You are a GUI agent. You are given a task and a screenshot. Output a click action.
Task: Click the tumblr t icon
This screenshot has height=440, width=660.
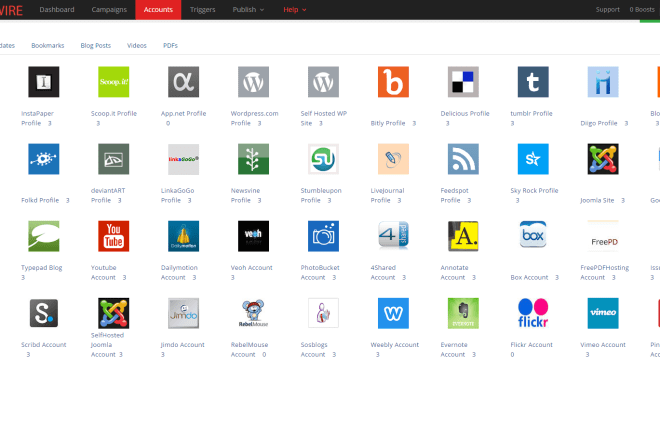tap(533, 82)
